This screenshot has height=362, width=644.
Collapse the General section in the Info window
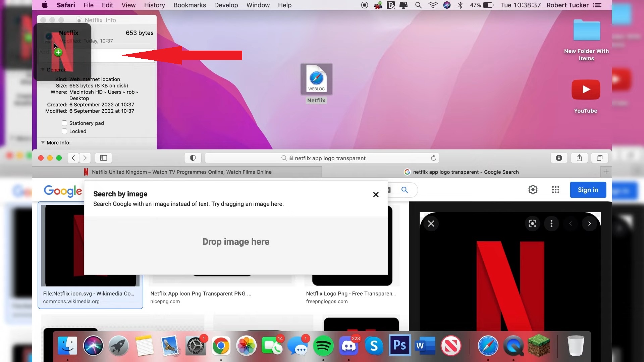(43, 70)
